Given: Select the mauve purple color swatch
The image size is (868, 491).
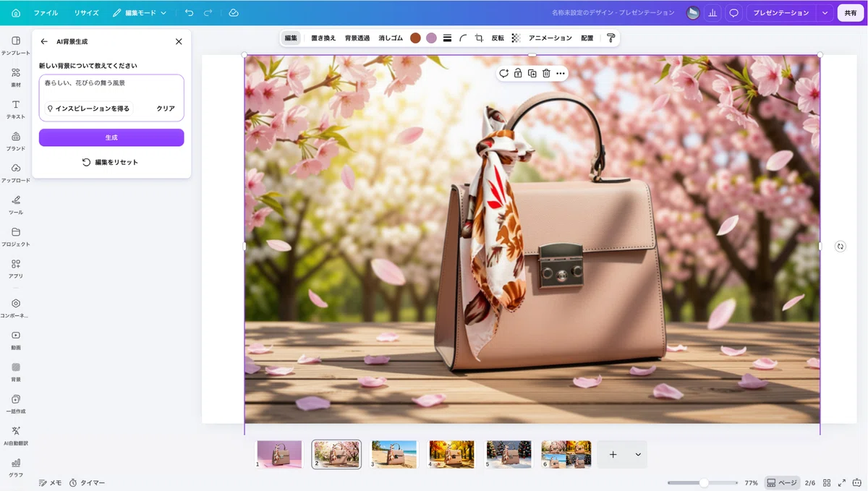Looking at the screenshot, I should click(431, 38).
